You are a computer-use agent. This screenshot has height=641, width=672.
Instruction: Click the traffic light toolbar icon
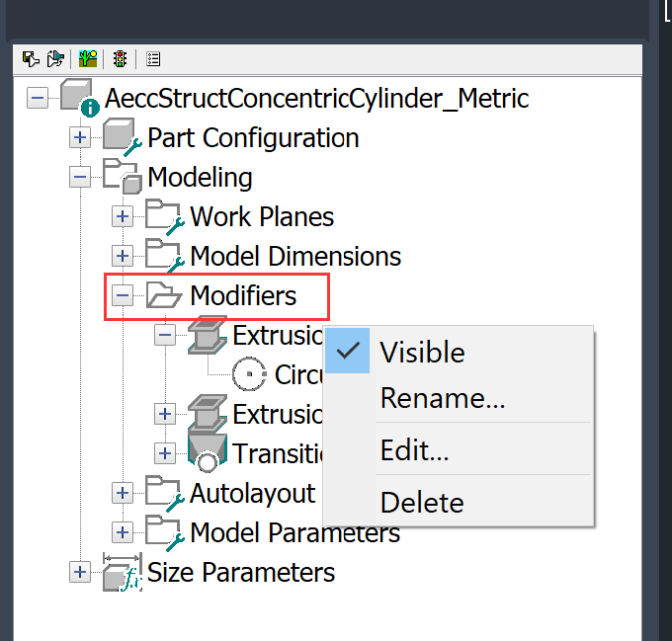click(x=120, y=58)
